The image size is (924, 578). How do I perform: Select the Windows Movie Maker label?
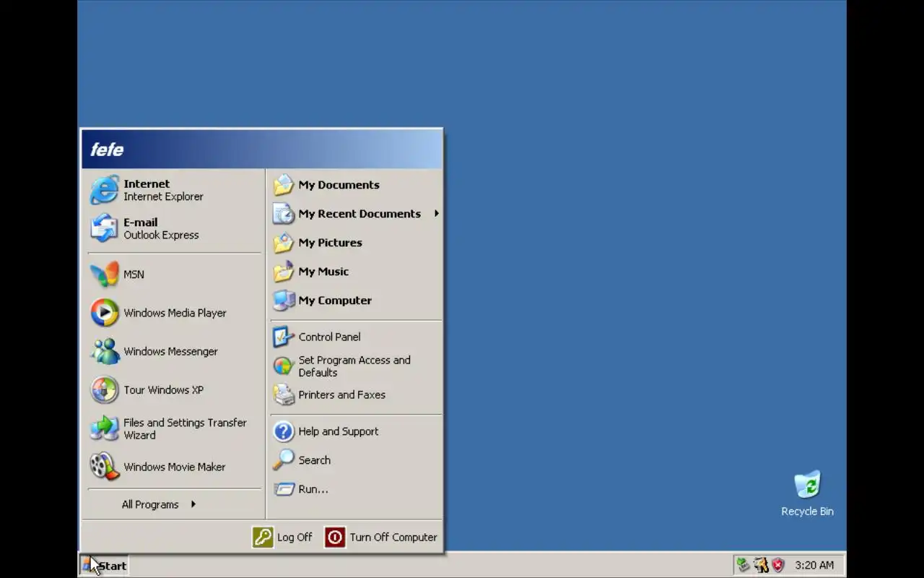click(x=174, y=467)
